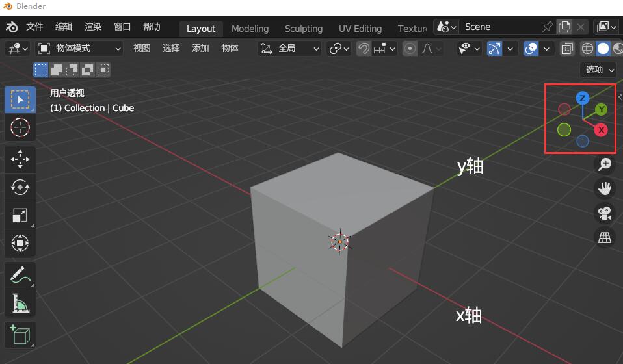Select the Measure ruler tool

tap(20, 303)
